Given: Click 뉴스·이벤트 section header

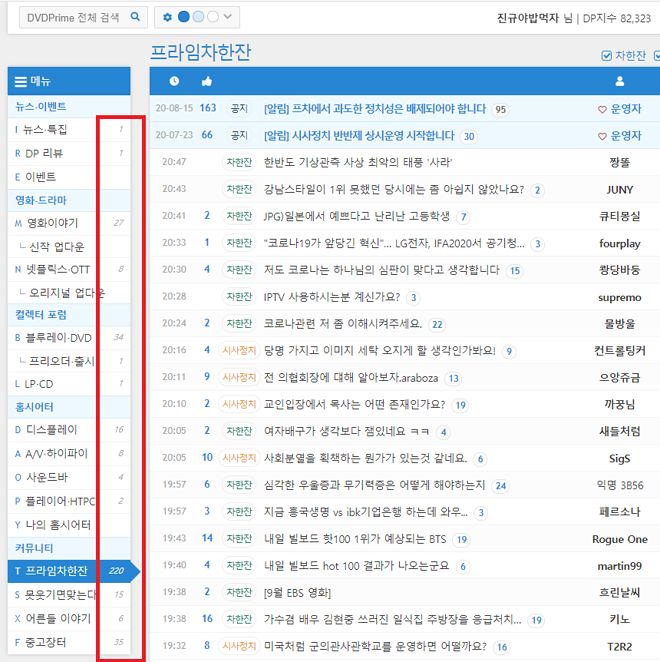Looking at the screenshot, I should (41, 106).
